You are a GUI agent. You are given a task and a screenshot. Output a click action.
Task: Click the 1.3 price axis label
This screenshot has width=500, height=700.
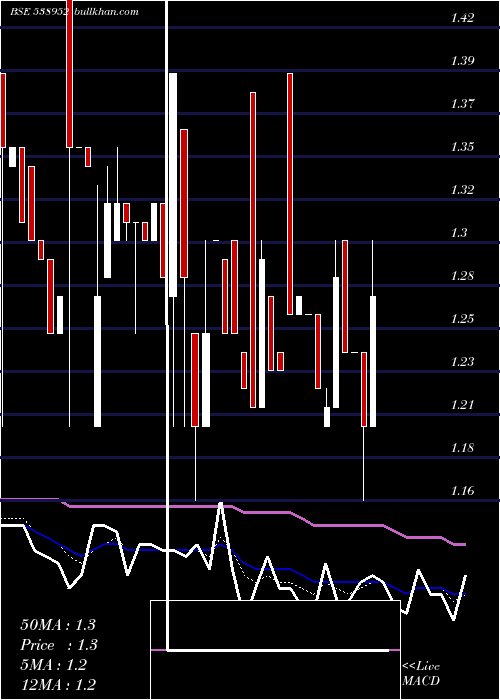[458, 233]
